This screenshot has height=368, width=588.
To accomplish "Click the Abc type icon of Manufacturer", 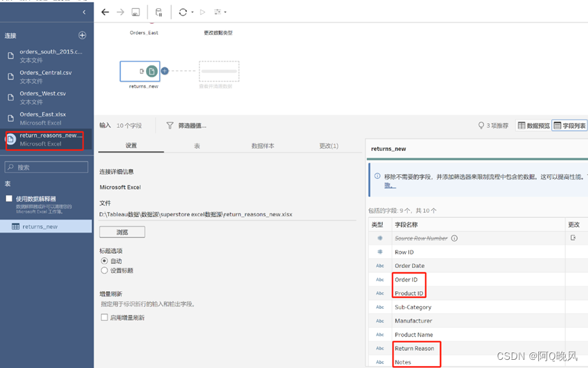I will pos(380,321).
